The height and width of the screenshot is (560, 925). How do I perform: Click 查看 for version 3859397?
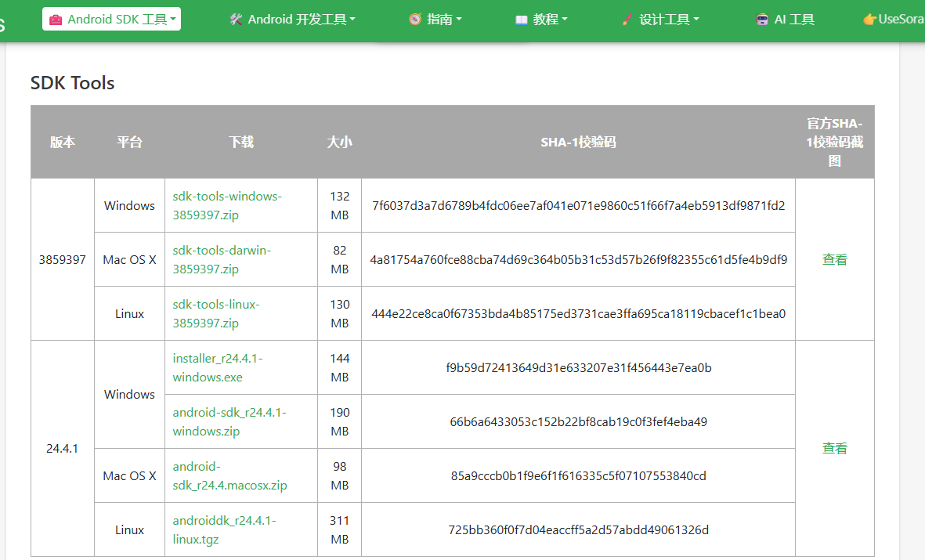835,260
